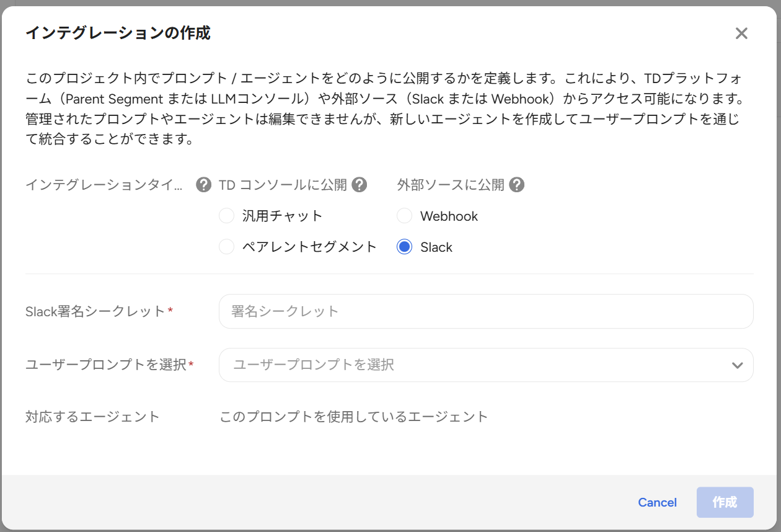Select the 汎用チャット radio option
This screenshot has width=781, height=532.
(227, 216)
